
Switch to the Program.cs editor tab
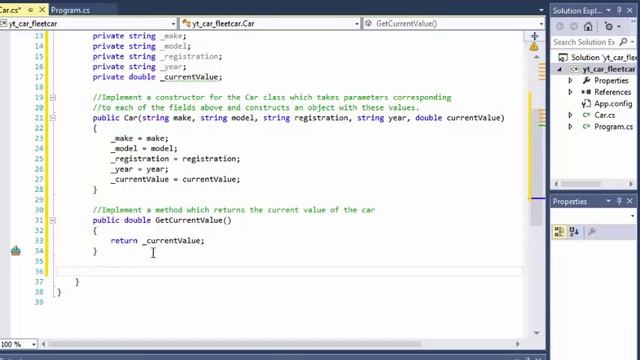70,10
